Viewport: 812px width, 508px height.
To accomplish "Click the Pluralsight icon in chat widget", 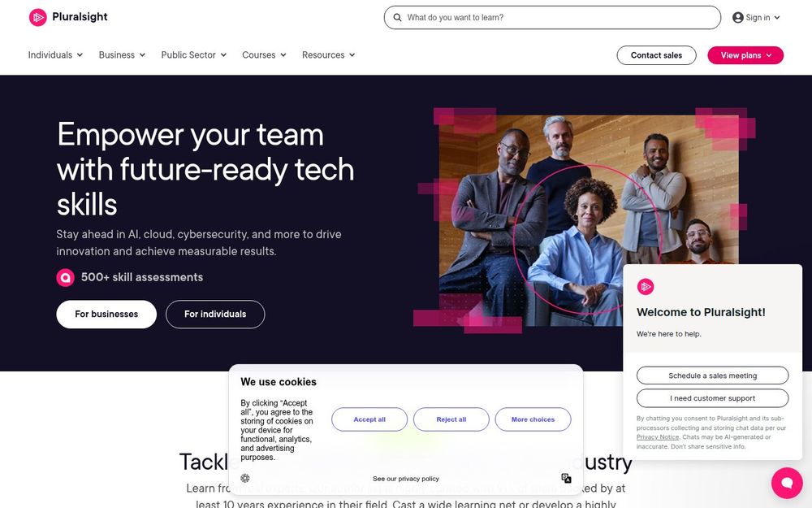I will 646,287.
